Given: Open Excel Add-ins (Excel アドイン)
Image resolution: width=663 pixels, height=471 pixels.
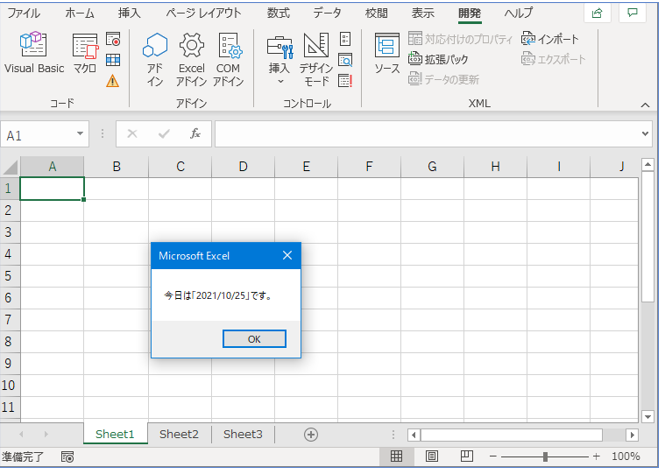Looking at the screenshot, I should click(x=192, y=59).
